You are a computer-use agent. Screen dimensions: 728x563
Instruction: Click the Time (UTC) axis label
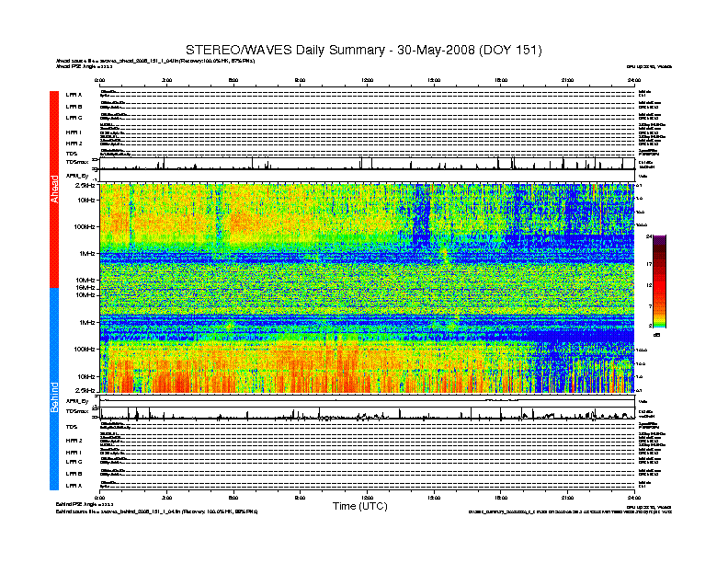point(359,506)
